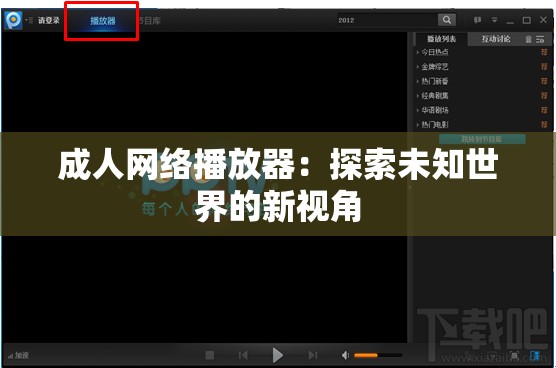Click the Next track button
The image size is (556, 368).
(312, 355)
